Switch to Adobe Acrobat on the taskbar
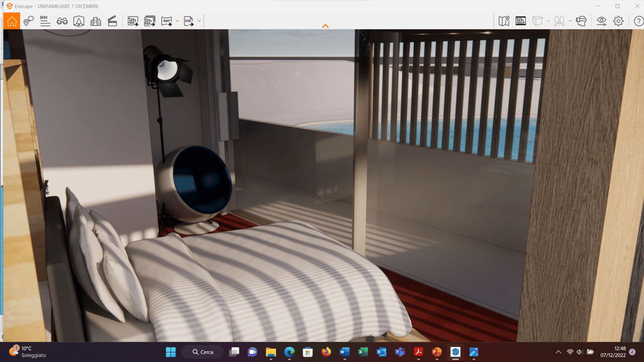This screenshot has width=644, height=362. point(418,352)
